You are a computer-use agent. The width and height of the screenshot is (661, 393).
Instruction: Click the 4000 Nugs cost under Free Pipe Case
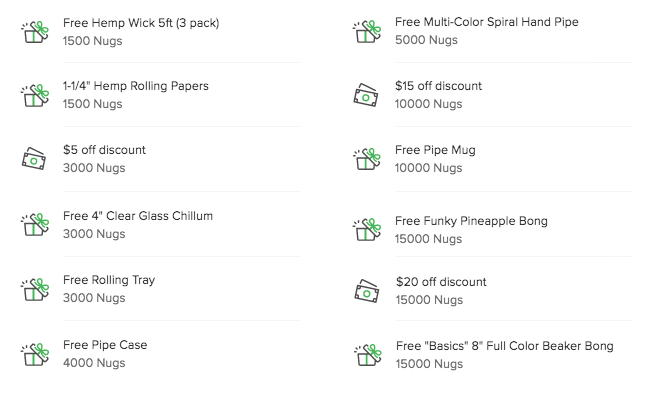[x=94, y=363]
